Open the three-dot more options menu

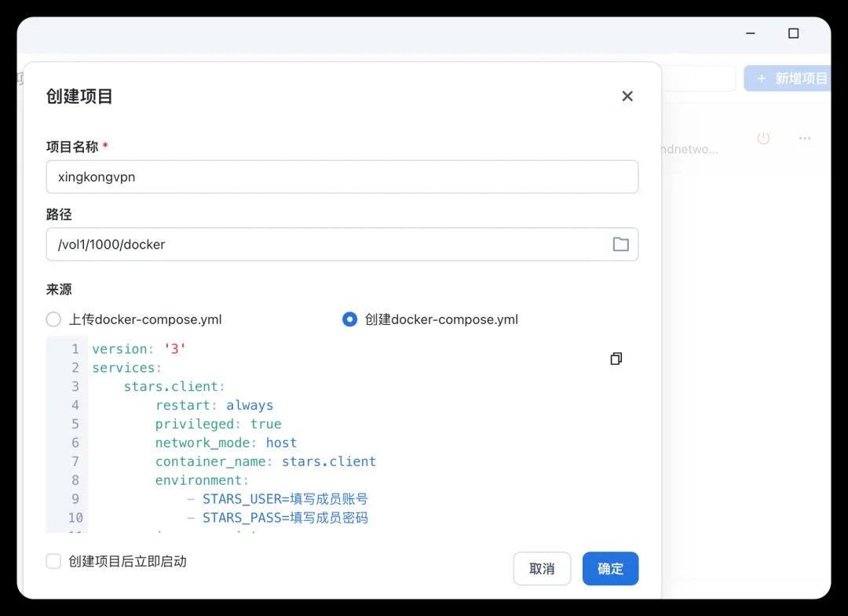(x=805, y=138)
